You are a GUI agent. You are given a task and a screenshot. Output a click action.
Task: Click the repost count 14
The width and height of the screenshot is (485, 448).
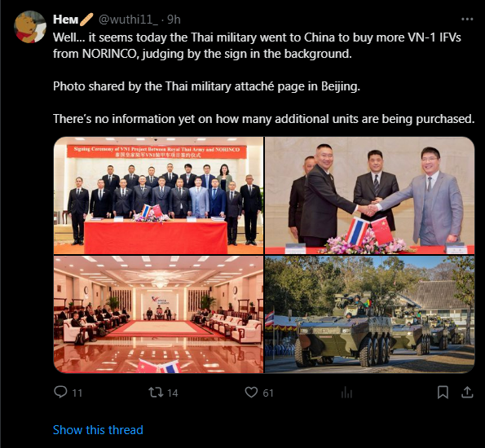pyautogui.click(x=173, y=393)
